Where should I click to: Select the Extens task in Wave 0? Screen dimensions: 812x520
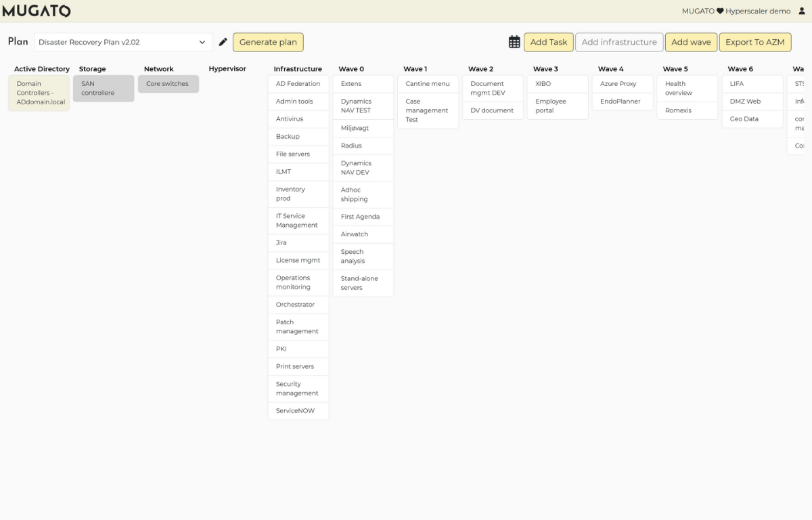coord(363,83)
